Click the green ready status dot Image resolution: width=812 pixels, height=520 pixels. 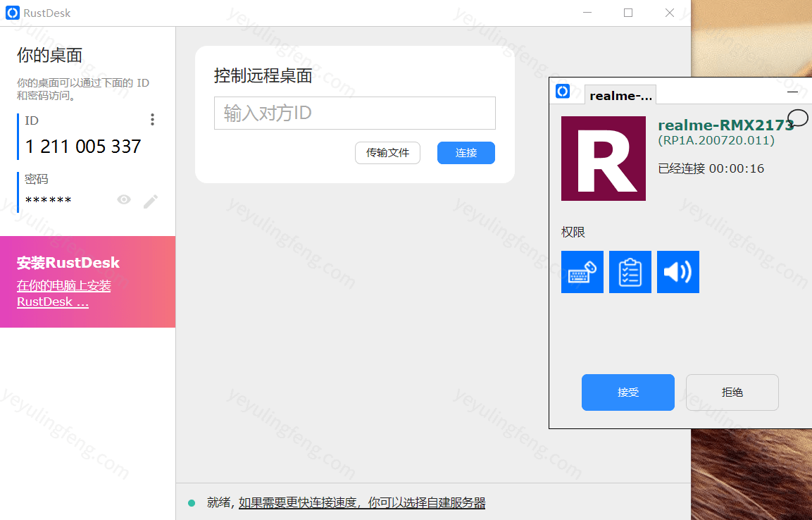coord(192,503)
